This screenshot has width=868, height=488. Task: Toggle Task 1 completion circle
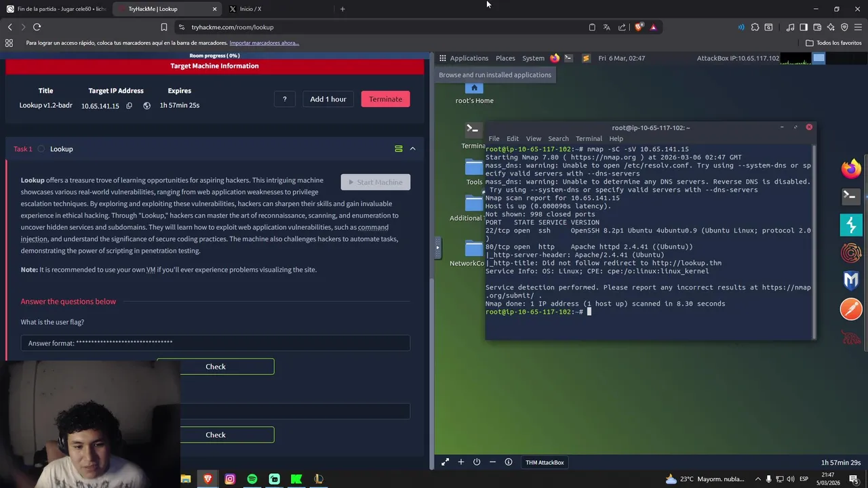click(x=41, y=149)
